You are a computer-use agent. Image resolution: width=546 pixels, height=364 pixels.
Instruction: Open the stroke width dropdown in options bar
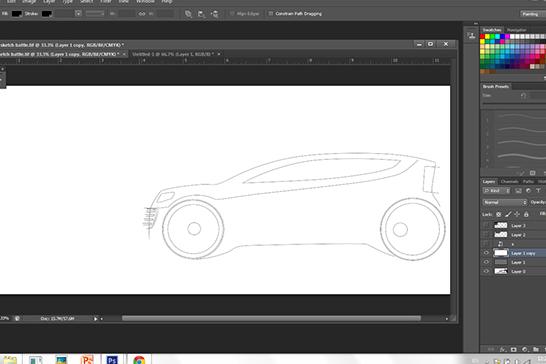[78, 14]
